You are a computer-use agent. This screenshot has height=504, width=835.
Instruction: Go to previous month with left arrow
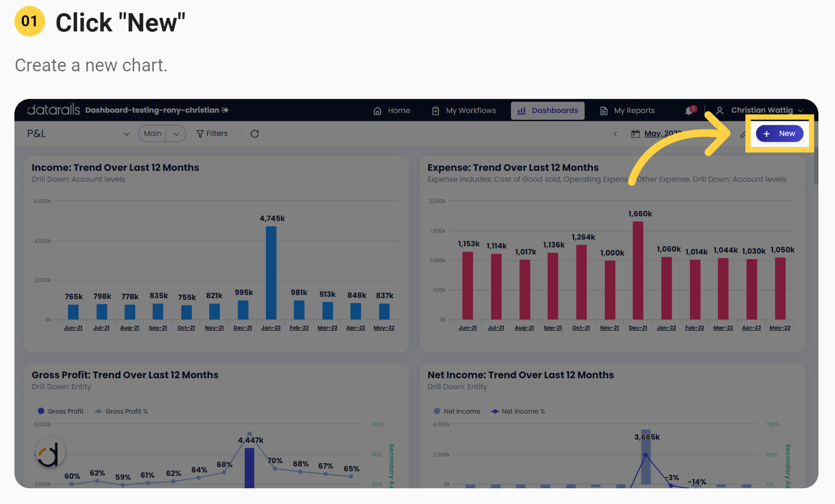pos(615,134)
